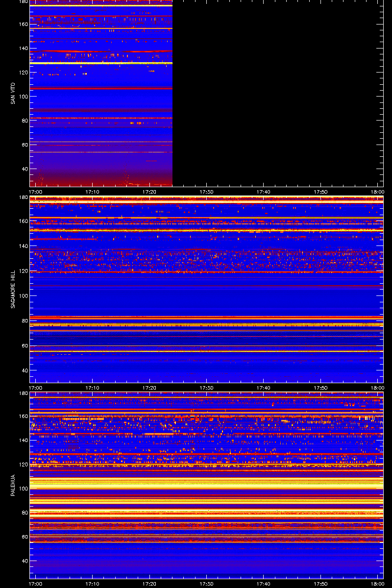Click 17:40 time label under Sagamore Hill plot

pyautogui.click(x=263, y=388)
